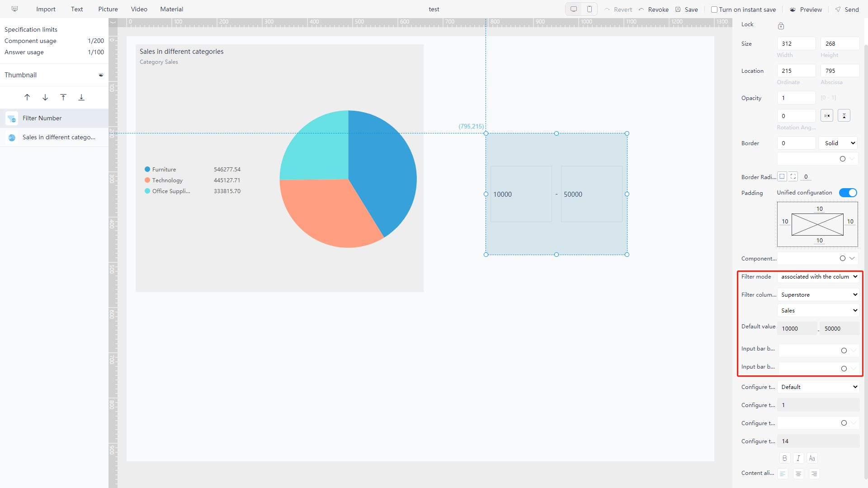Switch to mobile layout view icon
The width and height of the screenshot is (868, 488).
coord(590,9)
